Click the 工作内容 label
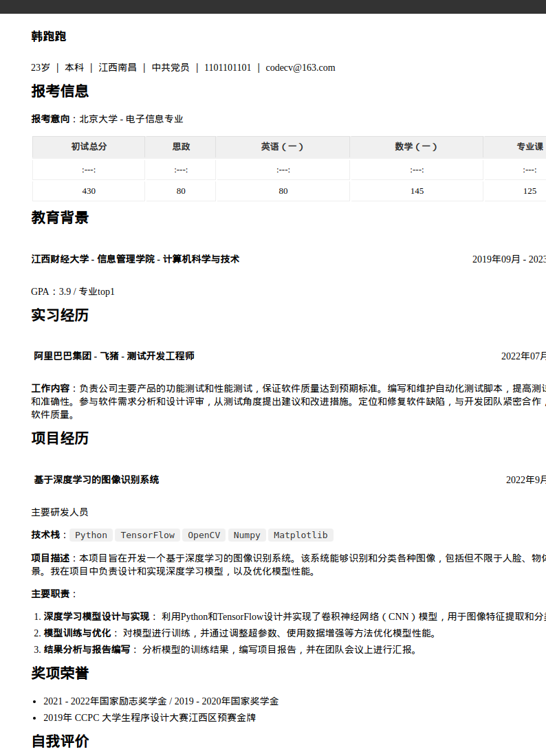The image size is (546, 756). pos(51,388)
